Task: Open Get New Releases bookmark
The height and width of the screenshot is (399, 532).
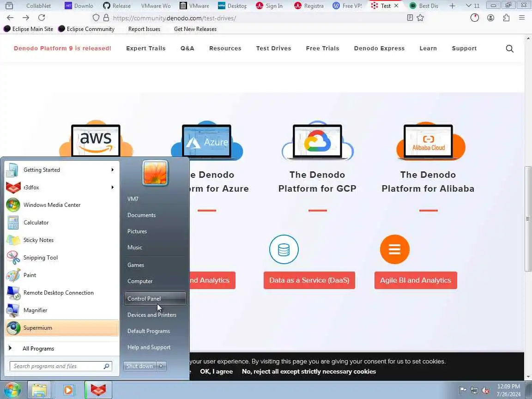Action: pos(195,29)
